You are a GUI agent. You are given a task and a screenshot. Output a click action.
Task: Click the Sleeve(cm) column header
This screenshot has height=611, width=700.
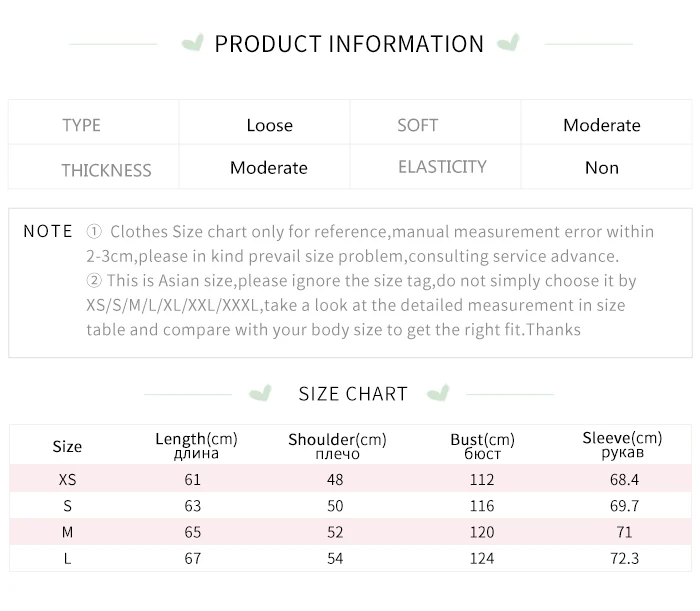click(x=622, y=445)
